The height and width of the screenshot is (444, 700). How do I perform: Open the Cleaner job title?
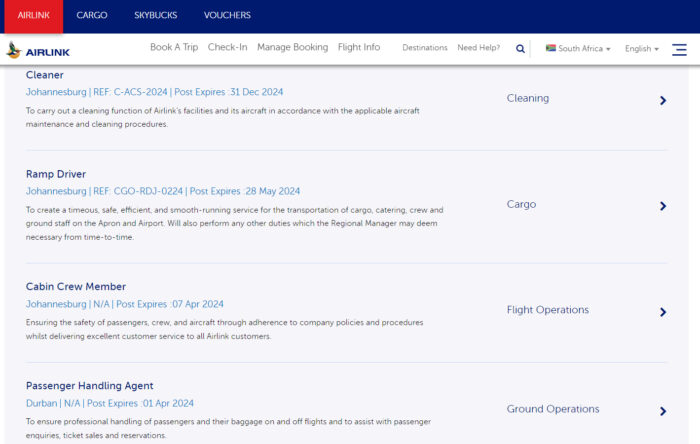45,75
